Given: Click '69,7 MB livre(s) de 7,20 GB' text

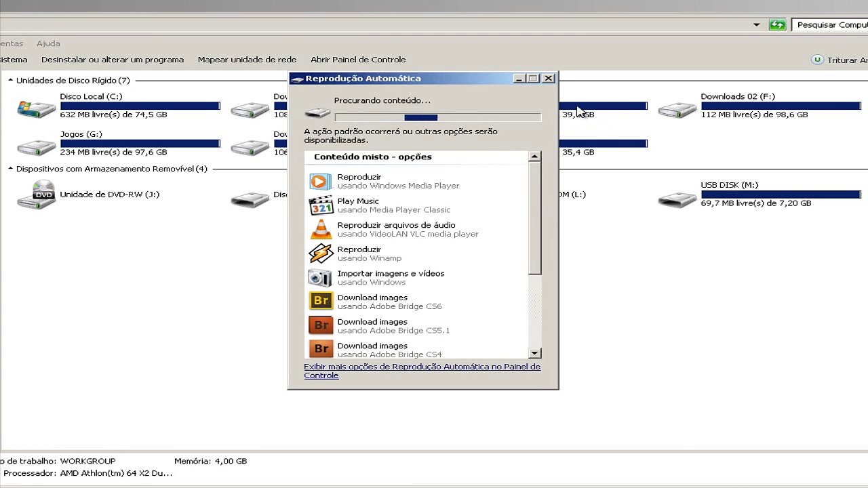Looking at the screenshot, I should pos(755,203).
